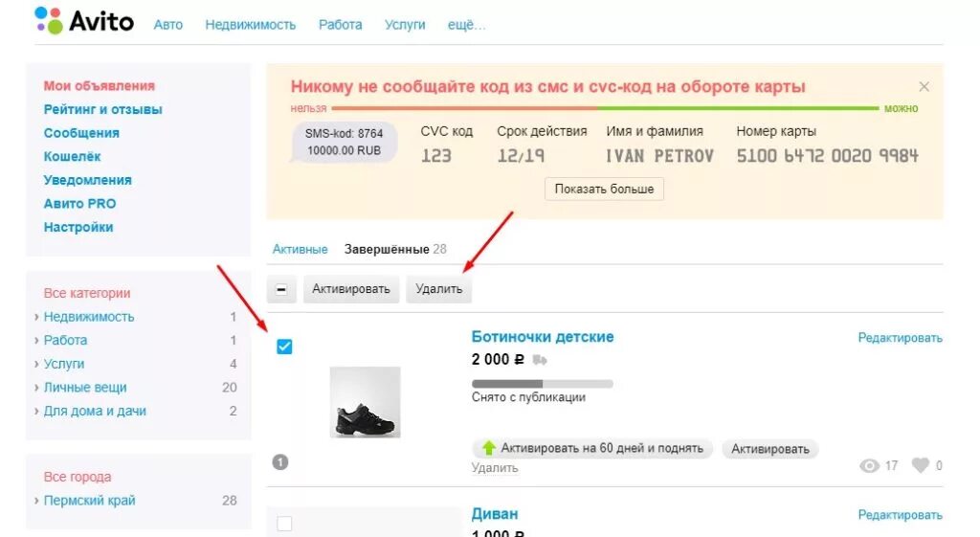Click the green up-arrow activate icon
Viewport: 980px width, 537px height.
(489, 448)
